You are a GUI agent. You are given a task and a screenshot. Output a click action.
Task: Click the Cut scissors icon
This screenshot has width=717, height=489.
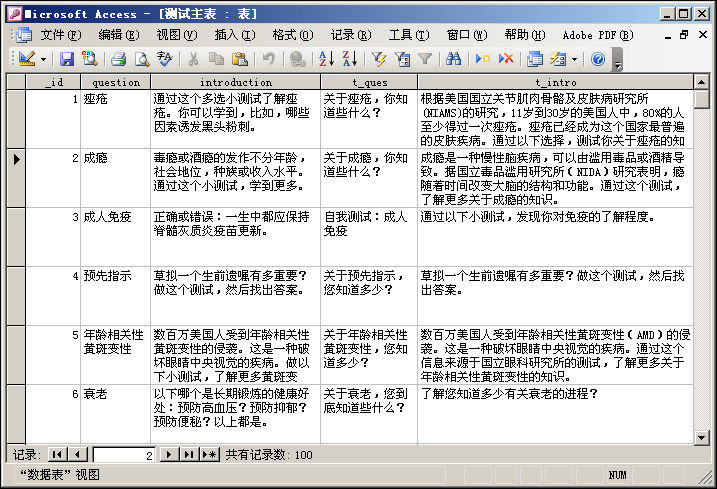(193, 59)
